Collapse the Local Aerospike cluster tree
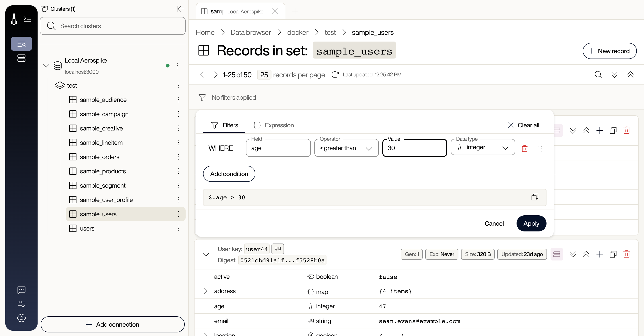Viewport: 644px width, 336px height. (x=46, y=66)
